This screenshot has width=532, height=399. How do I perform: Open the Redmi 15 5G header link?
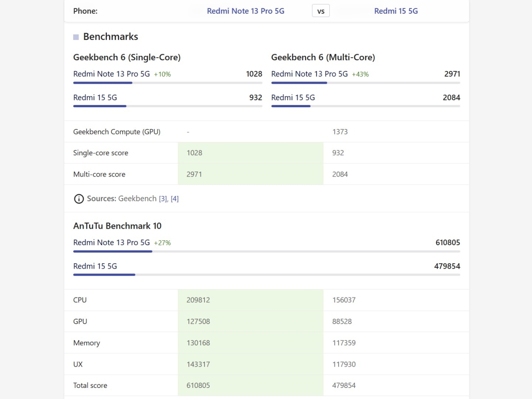(396, 11)
